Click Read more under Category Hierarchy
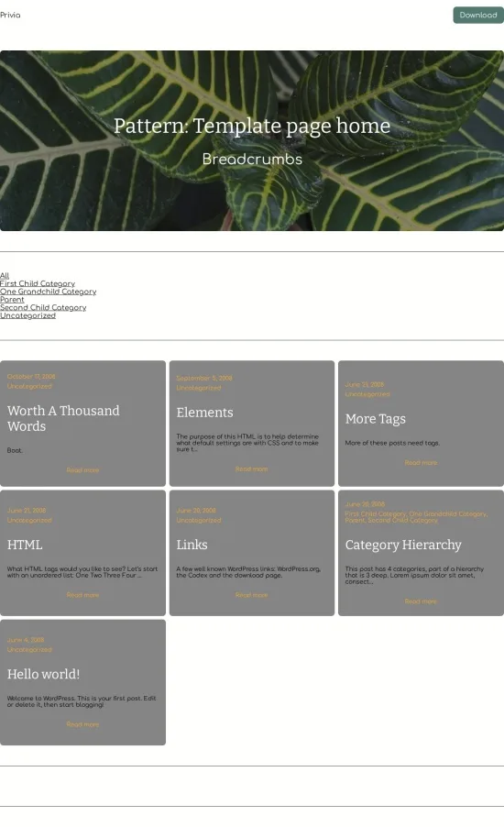This screenshot has width=504, height=827. [x=421, y=601]
